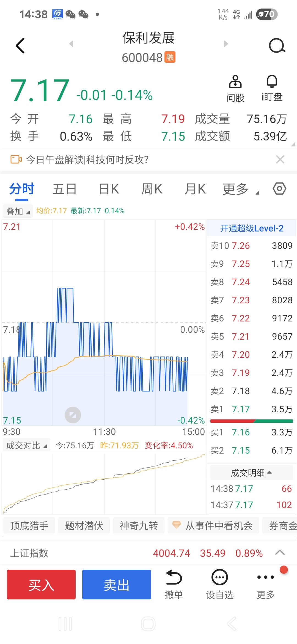Expand the chart fullscreen icon
Image resolution: width=297 pixels, height=644 pixels.
(73, 415)
